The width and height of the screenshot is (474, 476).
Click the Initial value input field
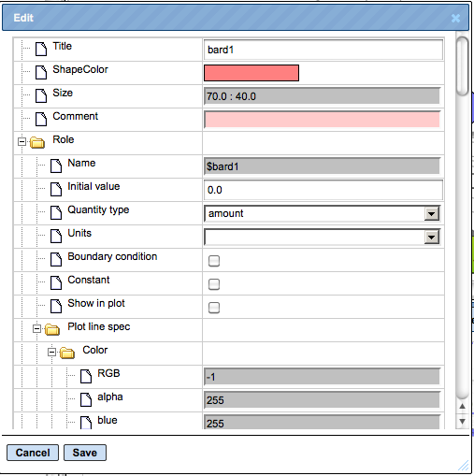point(323,190)
